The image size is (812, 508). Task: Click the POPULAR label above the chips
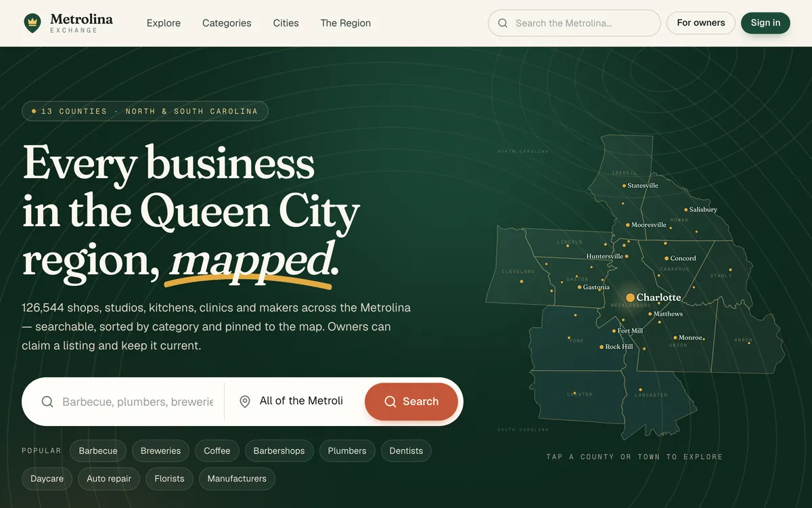(41, 451)
